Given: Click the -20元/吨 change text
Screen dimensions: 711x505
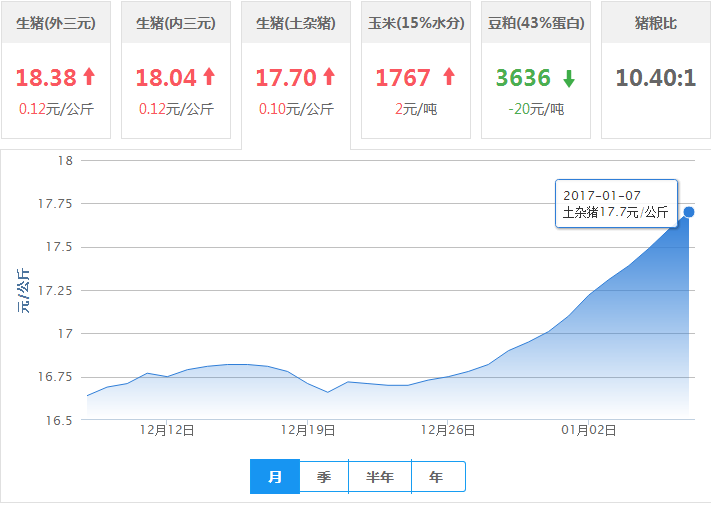Looking at the screenshot, I should (x=536, y=109).
